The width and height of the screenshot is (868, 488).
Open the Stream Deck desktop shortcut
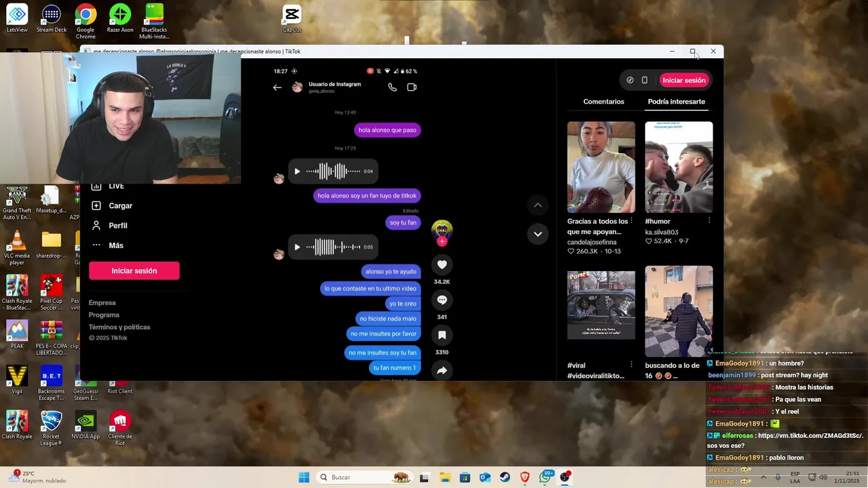(52, 19)
